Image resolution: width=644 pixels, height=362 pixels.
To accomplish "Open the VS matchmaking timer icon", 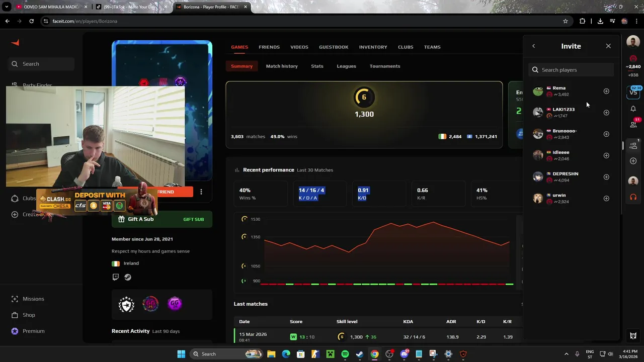I will (633, 92).
